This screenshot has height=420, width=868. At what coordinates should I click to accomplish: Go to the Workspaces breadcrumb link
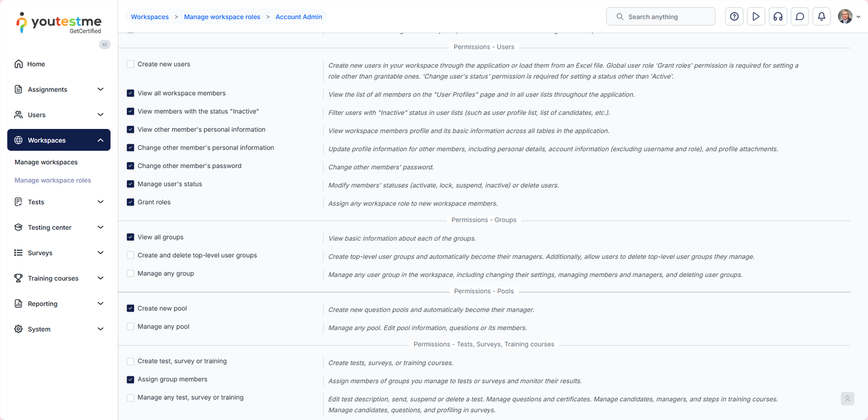coord(150,17)
